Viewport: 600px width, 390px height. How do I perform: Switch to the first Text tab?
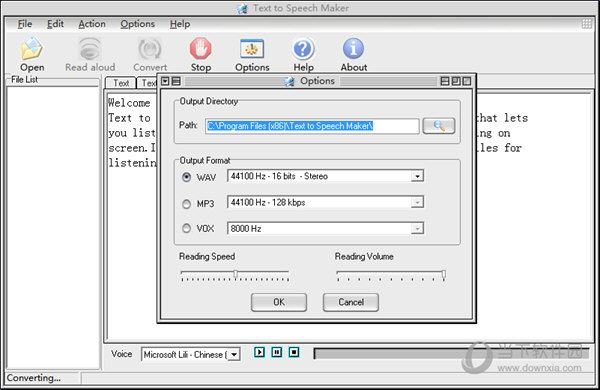tap(121, 83)
